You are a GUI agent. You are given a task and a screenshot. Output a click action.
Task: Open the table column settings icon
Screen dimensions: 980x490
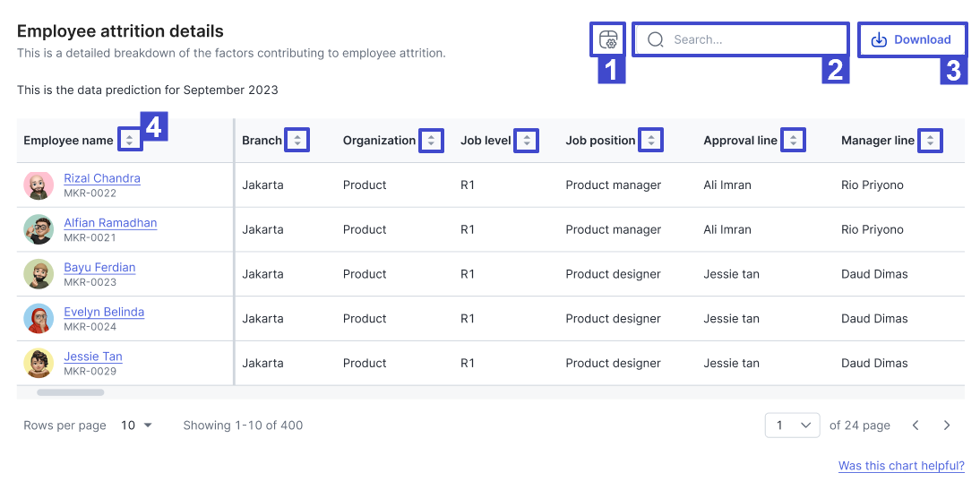pyautogui.click(x=607, y=39)
